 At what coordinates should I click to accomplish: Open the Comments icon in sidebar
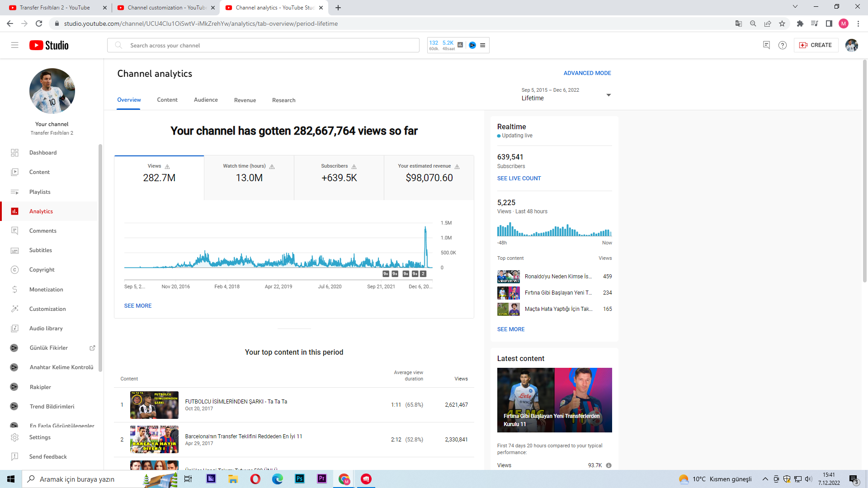(14, 231)
